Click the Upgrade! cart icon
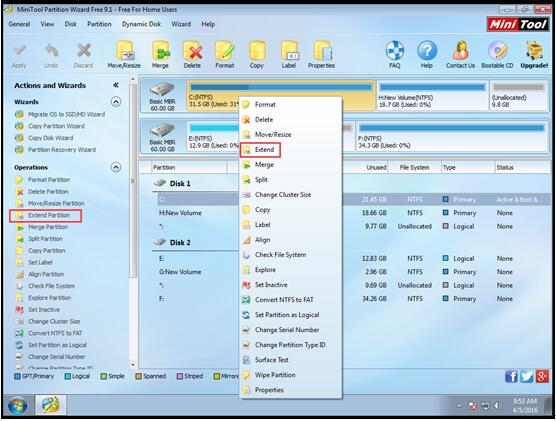The height and width of the screenshot is (421, 556). click(x=534, y=54)
